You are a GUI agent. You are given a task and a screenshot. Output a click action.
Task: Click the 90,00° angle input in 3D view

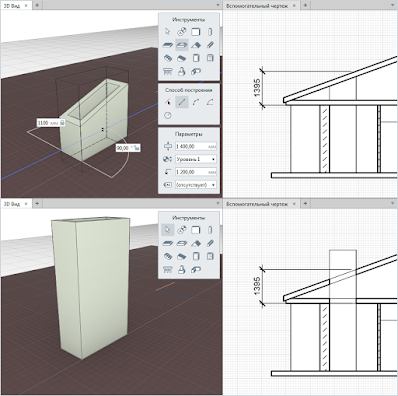[x=125, y=148]
